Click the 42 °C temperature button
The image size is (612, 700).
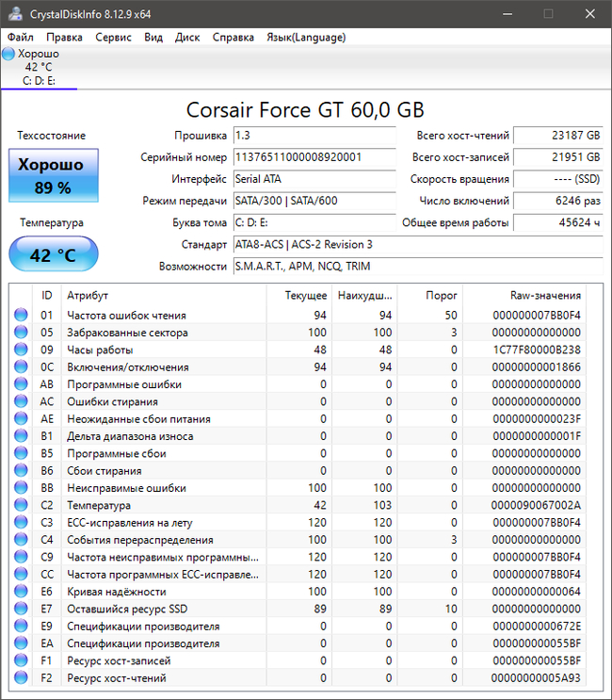coord(54,254)
